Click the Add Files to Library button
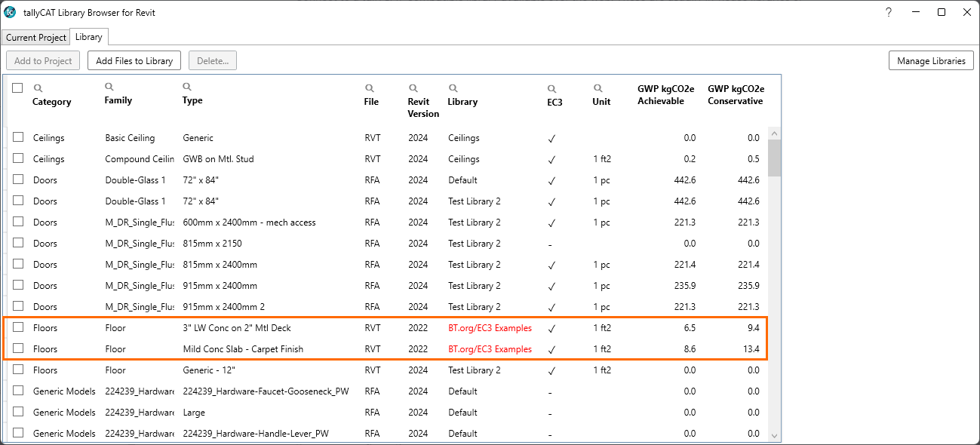 coord(134,61)
